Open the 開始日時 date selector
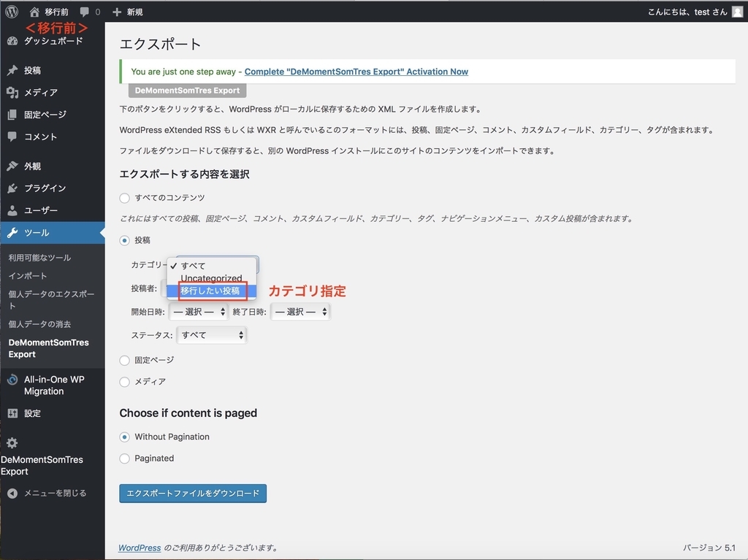The height and width of the screenshot is (560, 748). point(197,311)
